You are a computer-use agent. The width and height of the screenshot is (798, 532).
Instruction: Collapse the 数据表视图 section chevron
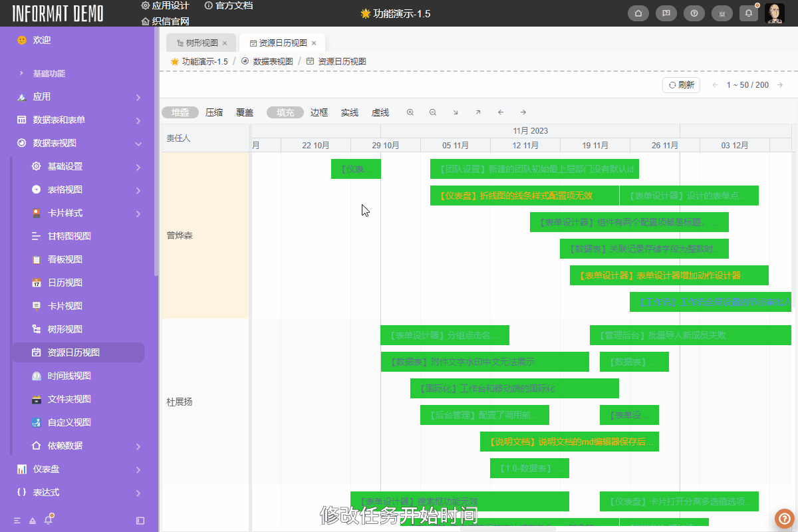(x=138, y=143)
